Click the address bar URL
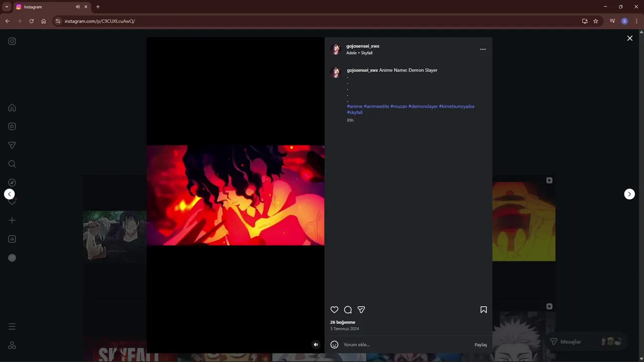Screen dimensions: 644x362 pos(100,21)
